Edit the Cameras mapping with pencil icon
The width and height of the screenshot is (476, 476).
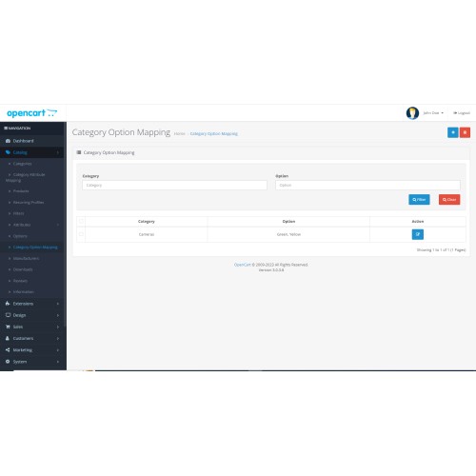pos(418,234)
